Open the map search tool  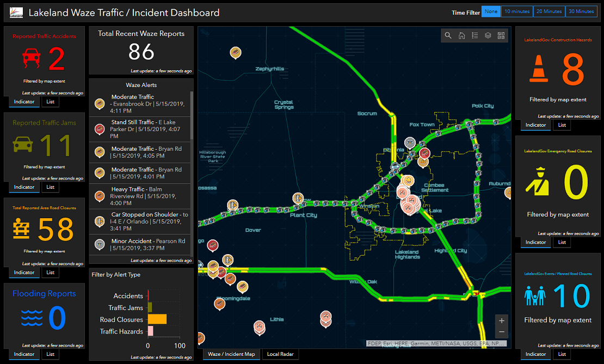coord(448,35)
